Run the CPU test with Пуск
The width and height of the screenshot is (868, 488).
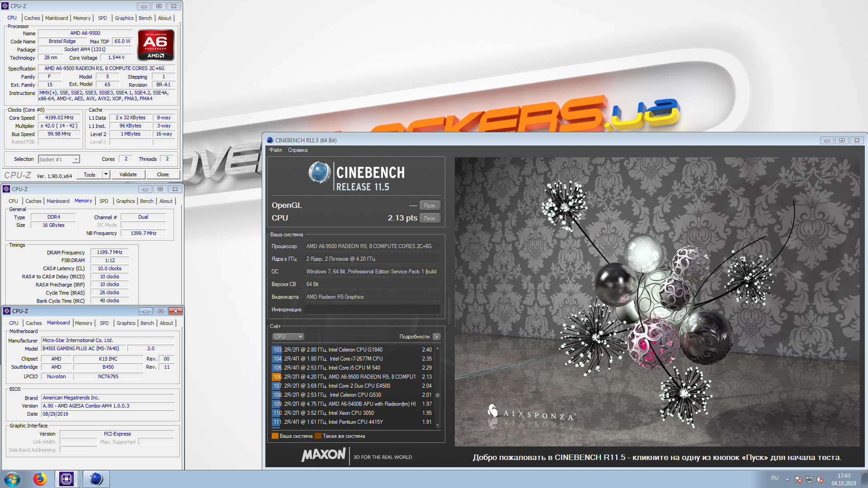[x=429, y=218]
